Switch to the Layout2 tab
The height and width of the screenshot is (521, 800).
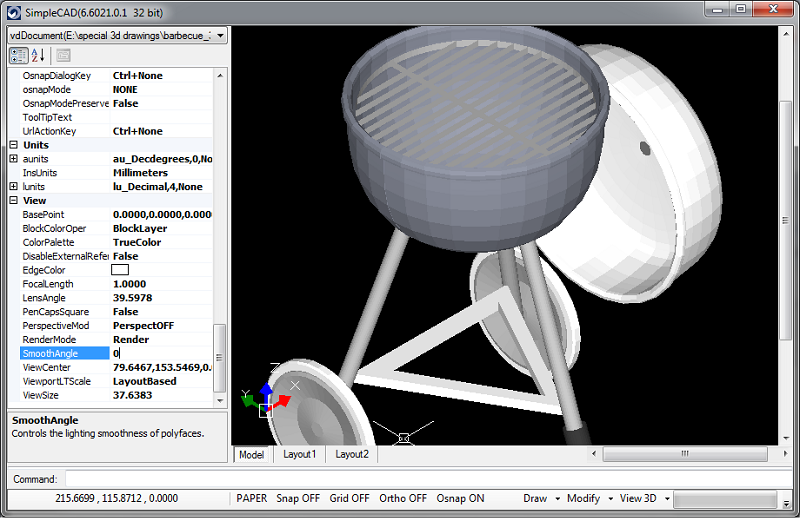(x=351, y=454)
